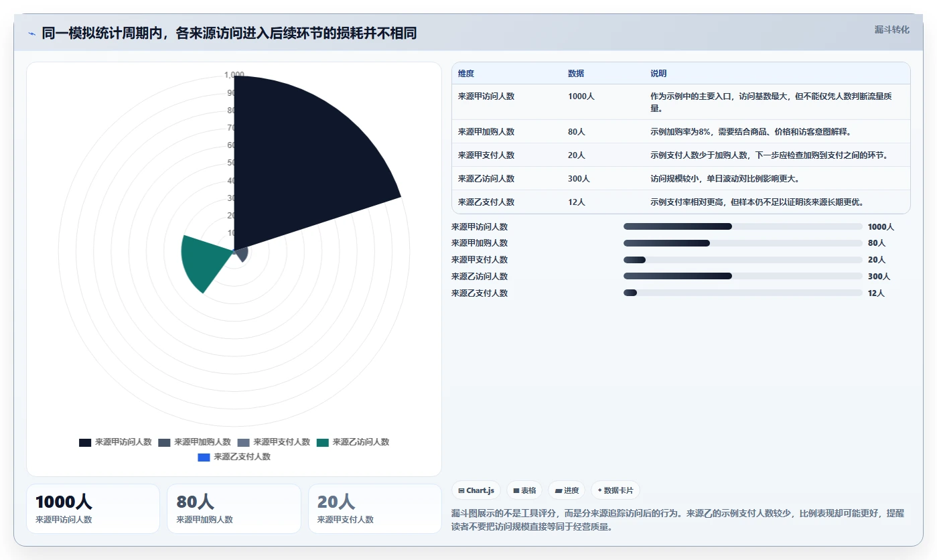Click table cell 来源甲加购人数 in the 维度 column
The height and width of the screenshot is (560, 937).
point(486,132)
